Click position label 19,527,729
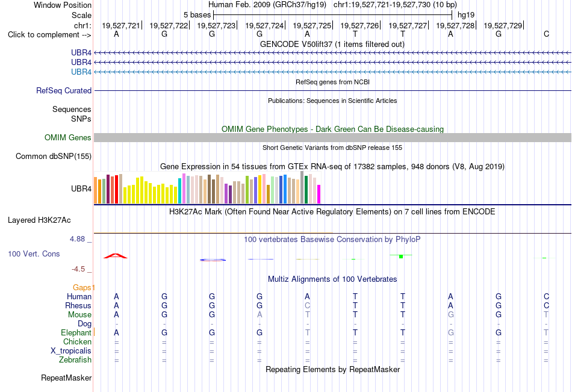 [503, 25]
